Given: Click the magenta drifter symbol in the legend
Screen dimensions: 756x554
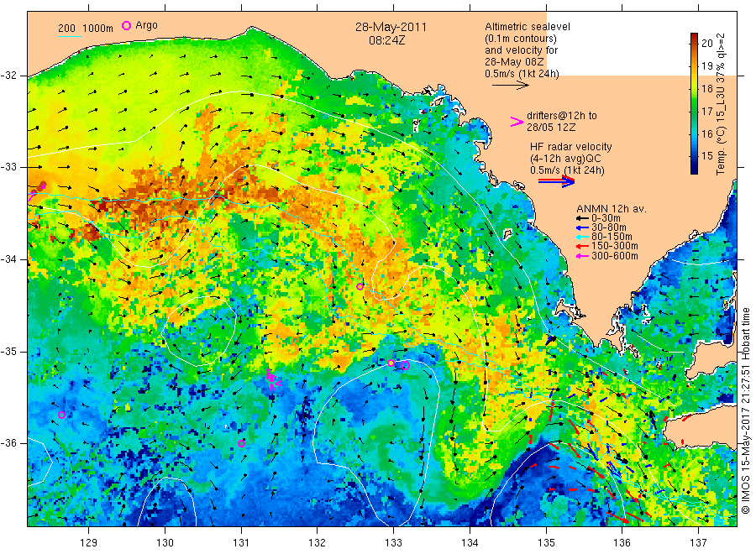Looking at the screenshot, I should click(517, 122).
